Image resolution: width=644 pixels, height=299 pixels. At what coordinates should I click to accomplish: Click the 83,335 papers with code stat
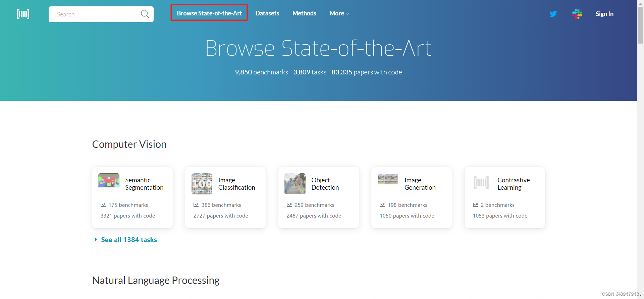367,72
